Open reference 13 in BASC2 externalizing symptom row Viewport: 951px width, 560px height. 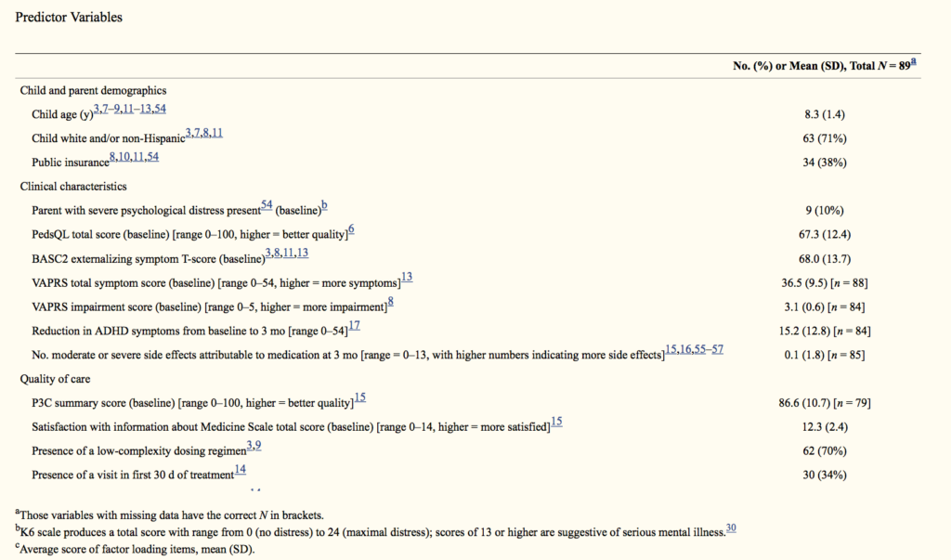(303, 253)
